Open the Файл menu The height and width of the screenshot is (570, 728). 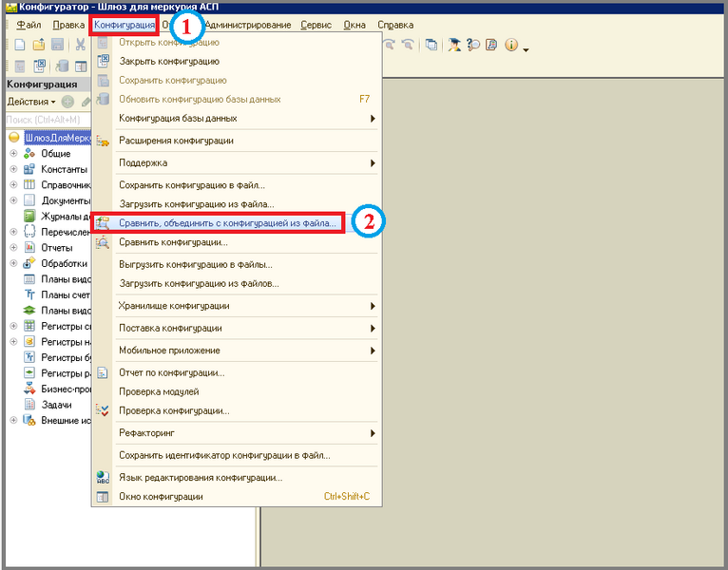pos(29,25)
